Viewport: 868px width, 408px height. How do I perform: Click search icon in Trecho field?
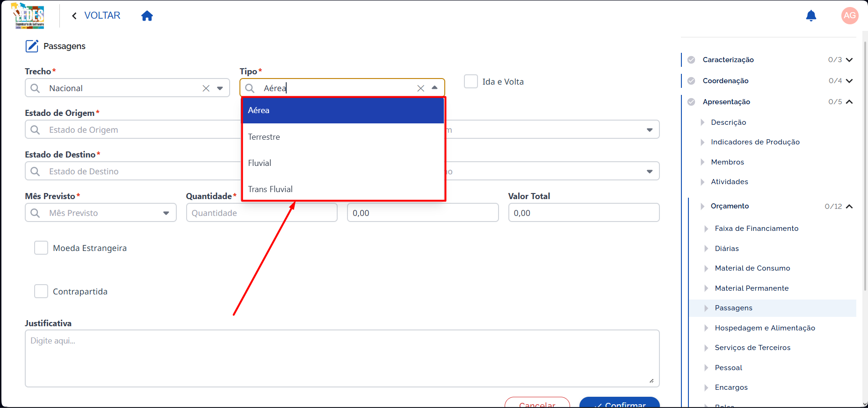pyautogui.click(x=35, y=88)
